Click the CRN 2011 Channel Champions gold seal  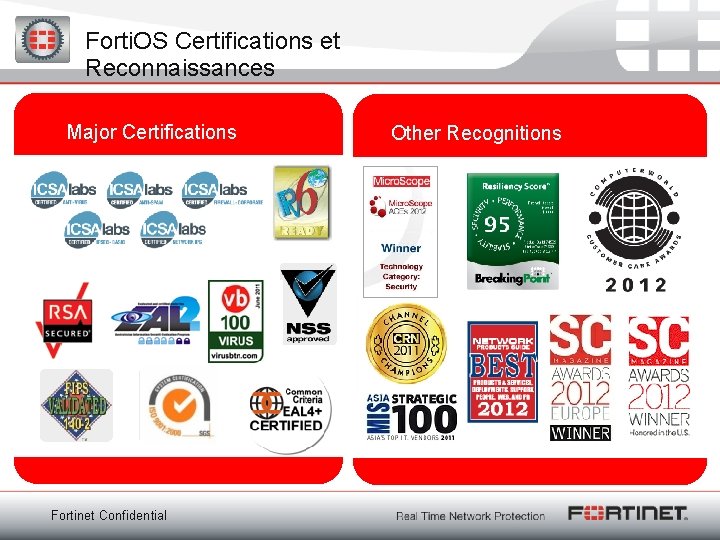[x=406, y=343]
